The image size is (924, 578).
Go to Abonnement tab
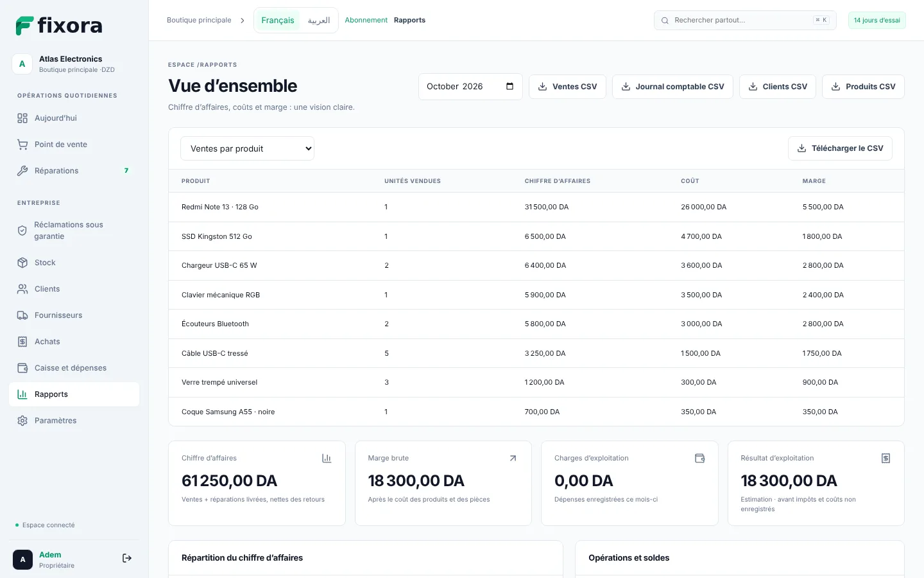click(366, 21)
